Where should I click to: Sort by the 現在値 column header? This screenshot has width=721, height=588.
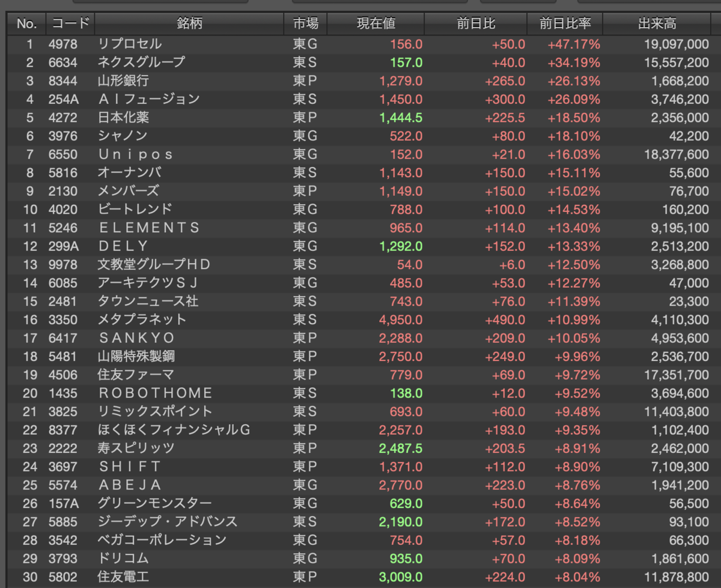tap(376, 24)
